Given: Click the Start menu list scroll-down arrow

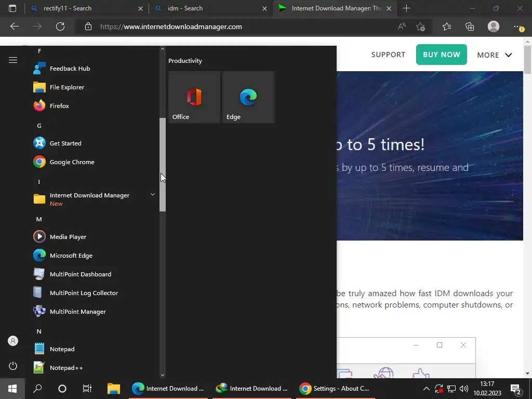Looking at the screenshot, I should [x=163, y=375].
